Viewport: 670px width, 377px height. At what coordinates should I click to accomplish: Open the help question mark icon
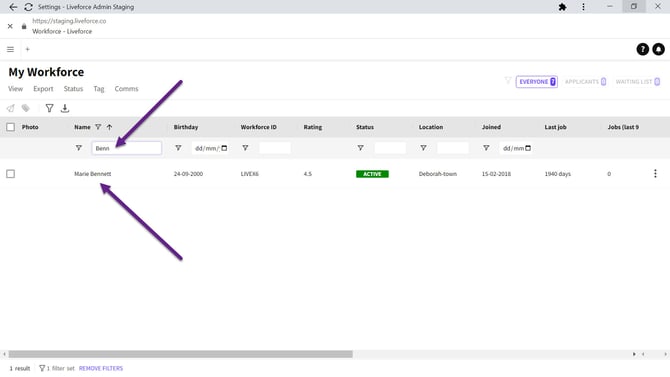pos(642,49)
